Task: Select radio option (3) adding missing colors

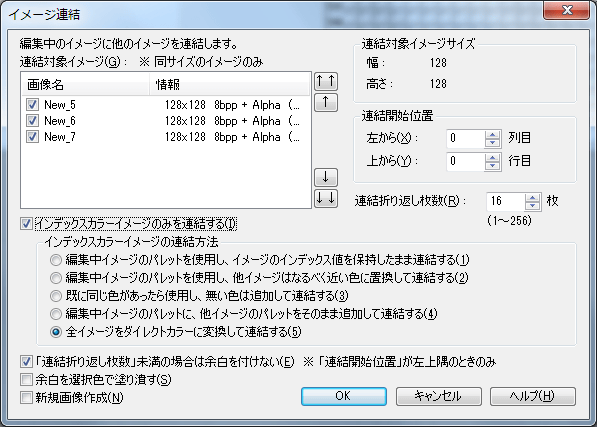Action: tap(56, 296)
